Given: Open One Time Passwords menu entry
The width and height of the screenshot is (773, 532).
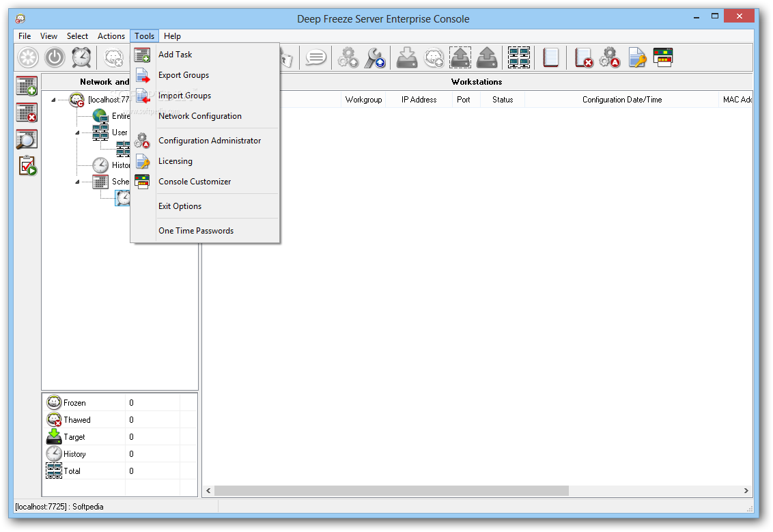Looking at the screenshot, I should pos(205,231).
